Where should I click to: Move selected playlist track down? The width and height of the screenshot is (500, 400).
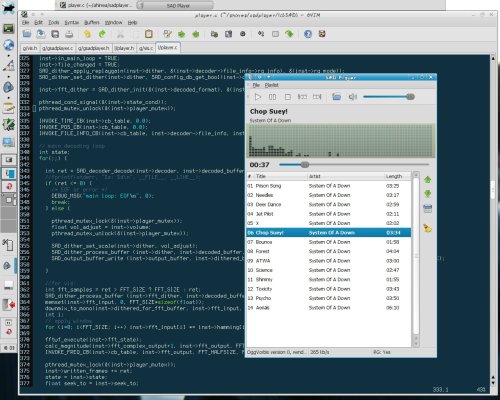pos(428,194)
